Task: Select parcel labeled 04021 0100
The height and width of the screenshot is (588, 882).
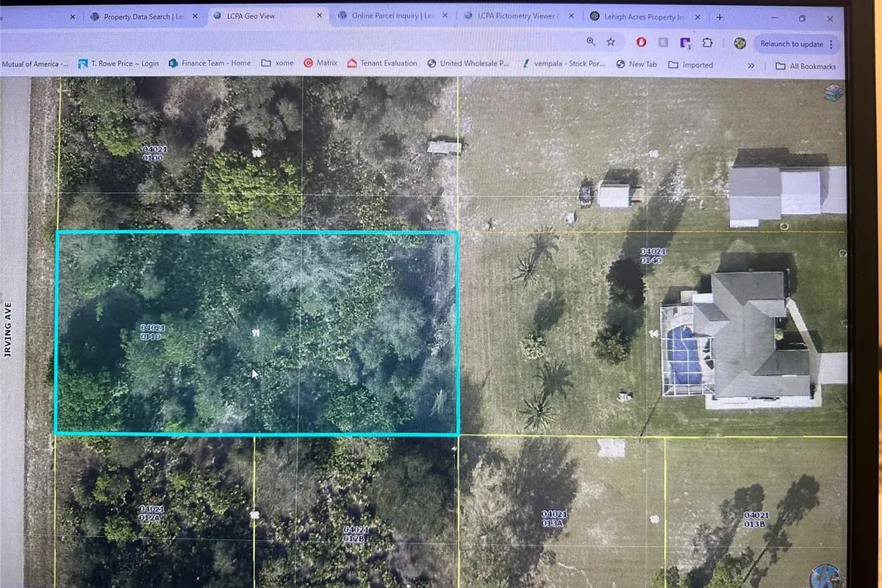Action: coord(154,153)
